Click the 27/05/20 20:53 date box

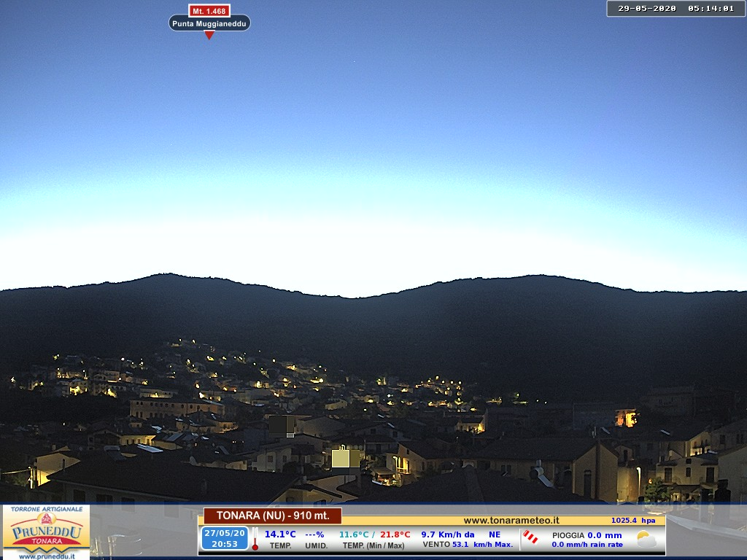tap(225, 538)
